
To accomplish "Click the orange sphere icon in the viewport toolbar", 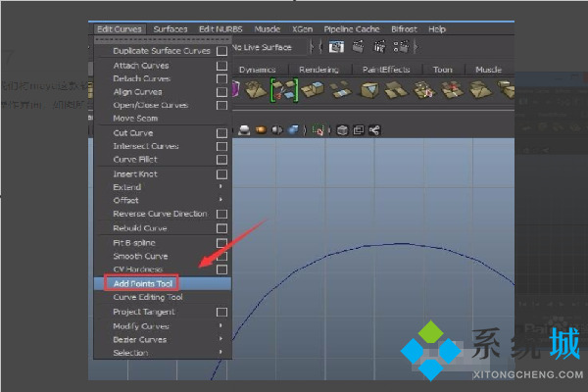I will point(262,129).
